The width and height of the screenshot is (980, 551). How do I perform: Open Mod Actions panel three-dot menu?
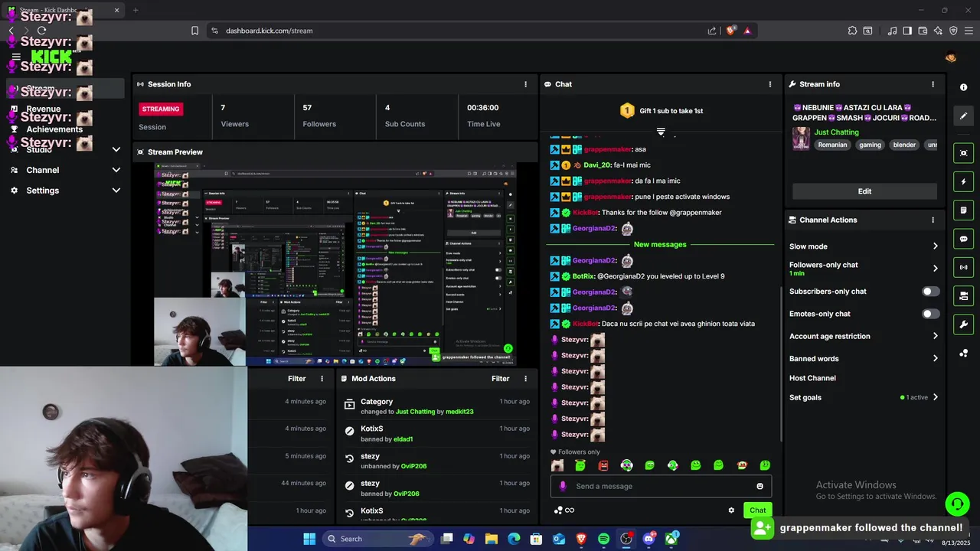[x=525, y=379]
